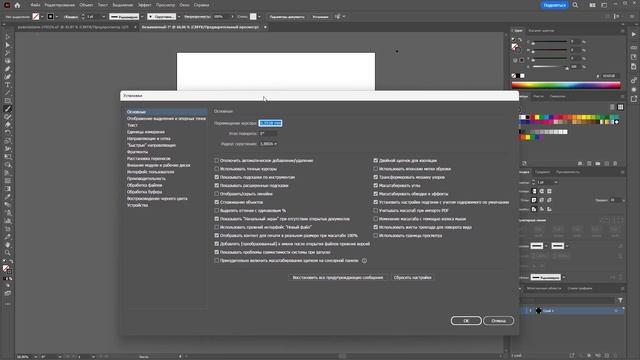Toggle 'Масштабировать углы' checkbox
Image resolution: width=640 pixels, height=360 pixels.
coord(376,185)
